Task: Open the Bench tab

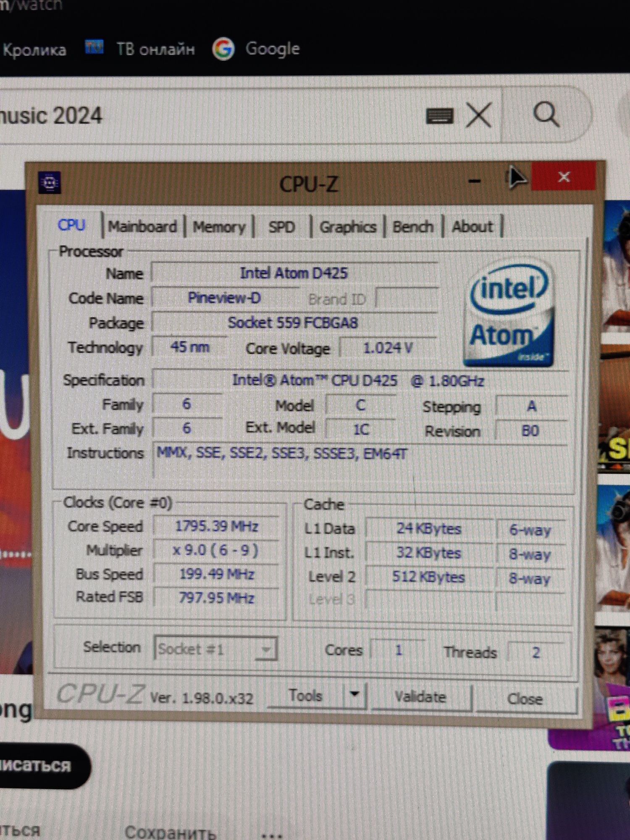Action: tap(413, 227)
